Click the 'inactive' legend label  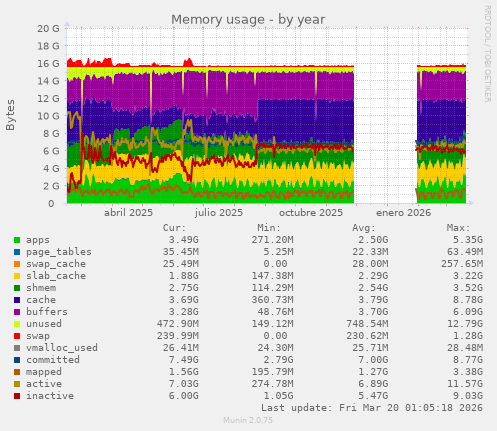[50, 396]
